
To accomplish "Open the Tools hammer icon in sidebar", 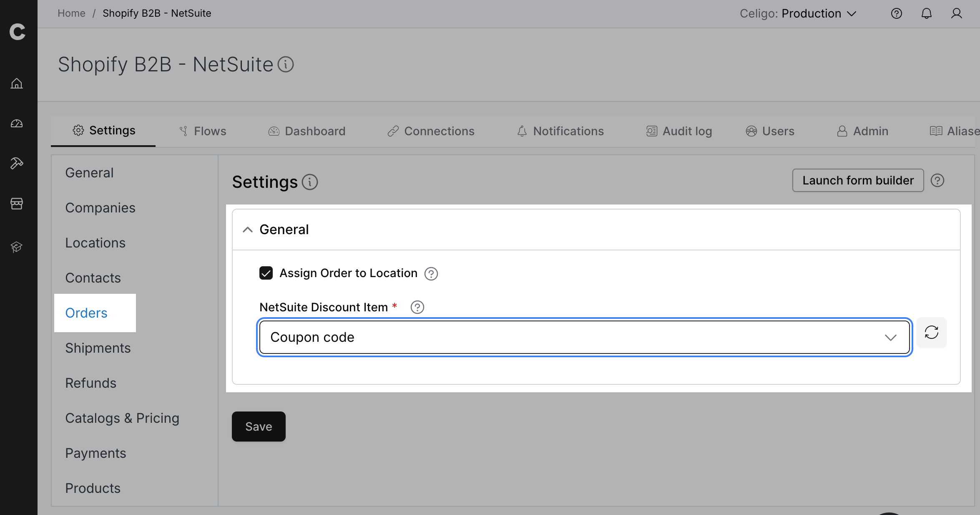I will (x=17, y=163).
